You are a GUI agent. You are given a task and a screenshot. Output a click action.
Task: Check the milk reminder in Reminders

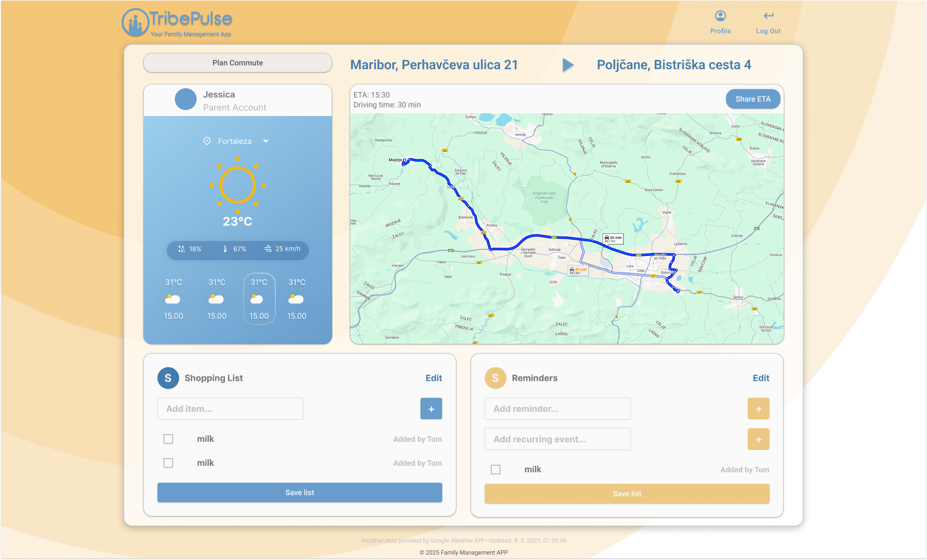click(496, 469)
